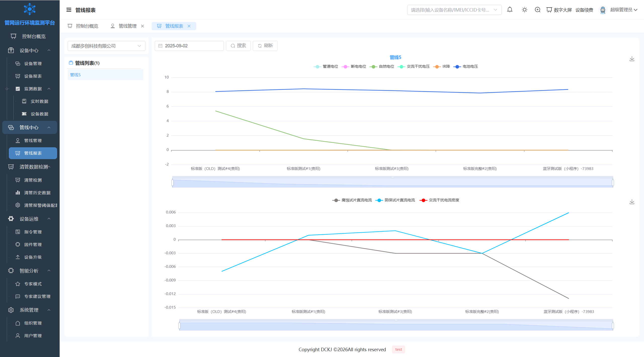The width and height of the screenshot is (644, 357).
Task: Toggle the 交流干扰电压 legend series
Action: [414, 66]
